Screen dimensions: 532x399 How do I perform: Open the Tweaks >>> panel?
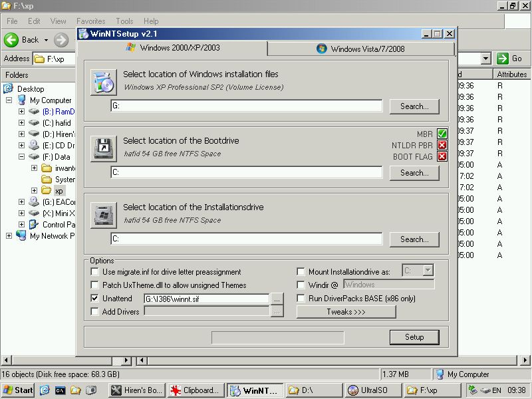[x=346, y=312]
